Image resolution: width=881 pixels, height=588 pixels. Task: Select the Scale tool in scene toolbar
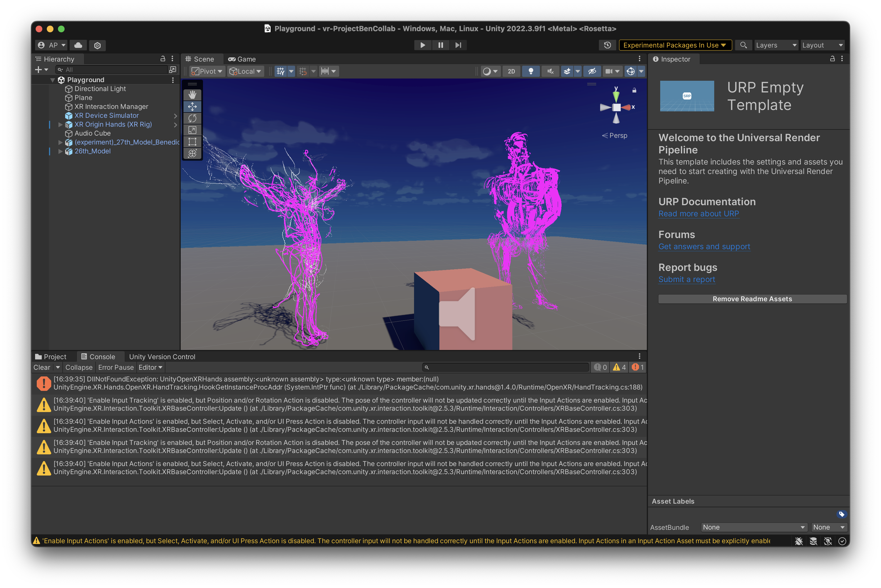tap(192, 130)
